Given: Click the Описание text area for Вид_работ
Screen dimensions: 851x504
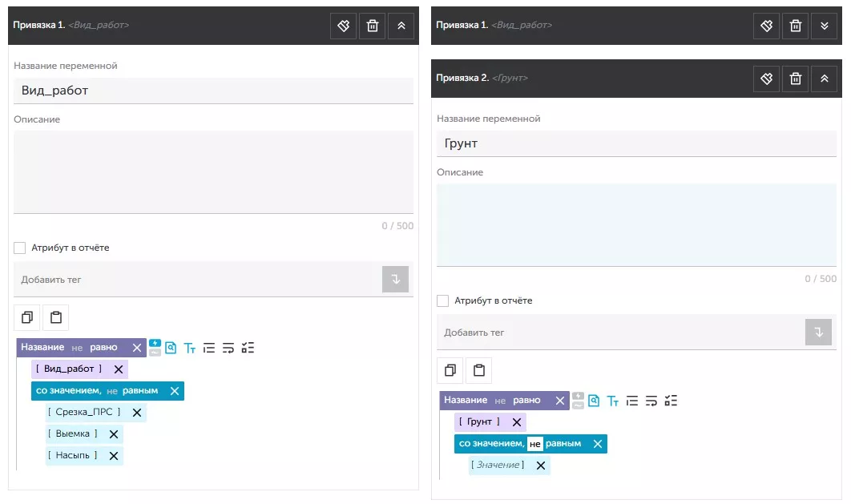Looking at the screenshot, I should click(x=213, y=172).
